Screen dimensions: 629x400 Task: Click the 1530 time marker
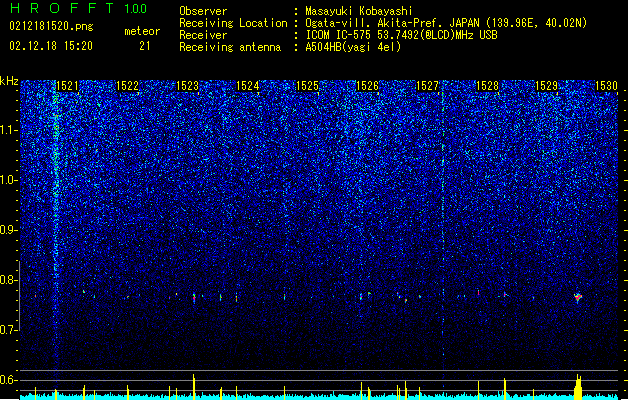coord(607,86)
